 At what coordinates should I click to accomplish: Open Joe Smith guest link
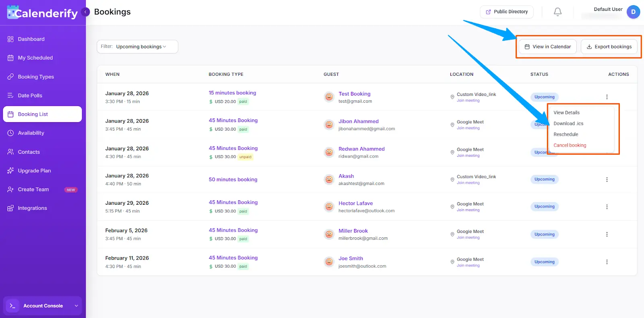351,258
